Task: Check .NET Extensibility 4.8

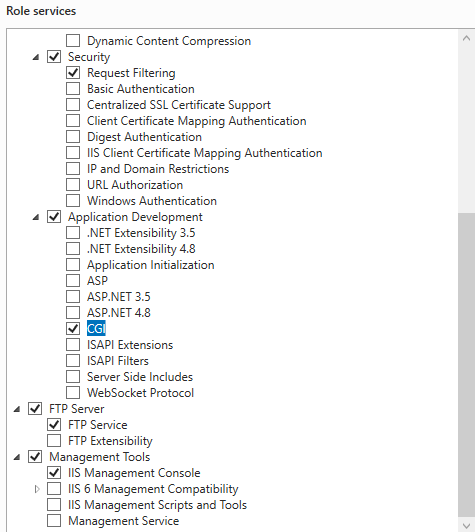Action: (x=73, y=249)
